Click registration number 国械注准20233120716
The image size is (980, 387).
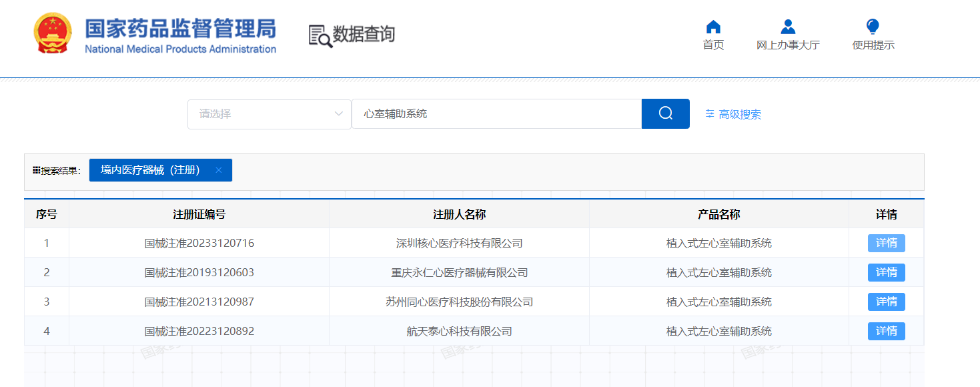click(x=199, y=244)
